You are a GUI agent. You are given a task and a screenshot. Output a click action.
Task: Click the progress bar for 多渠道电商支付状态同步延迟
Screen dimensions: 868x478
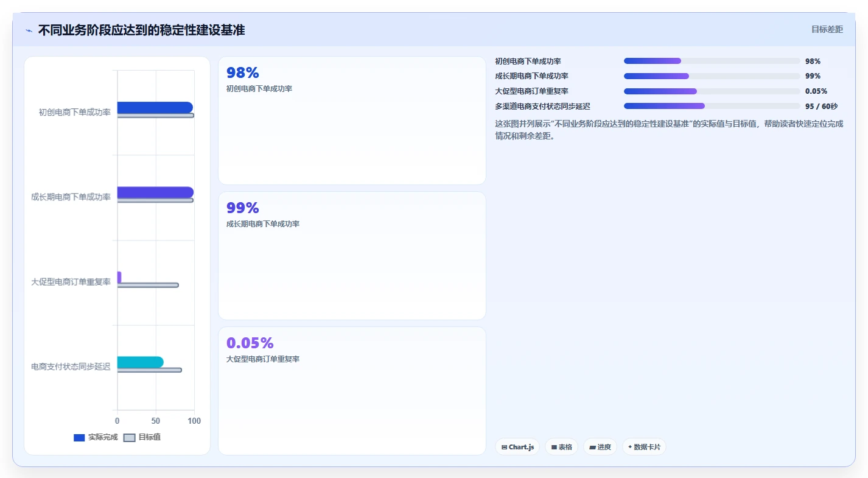[x=712, y=106]
